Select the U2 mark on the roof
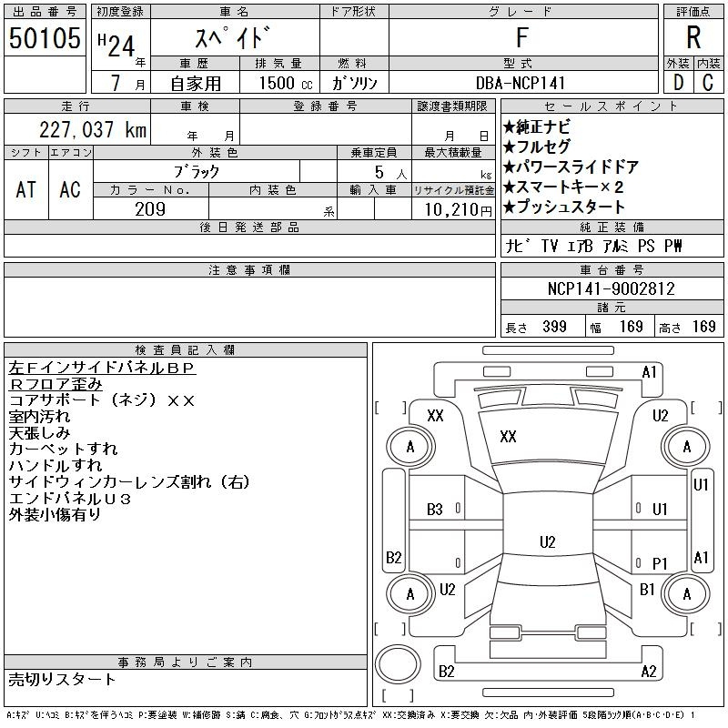The height and width of the screenshot is (728, 728). pyautogui.click(x=548, y=541)
